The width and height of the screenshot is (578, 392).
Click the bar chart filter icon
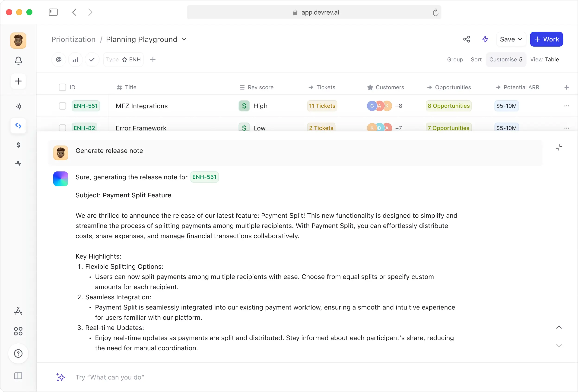75,60
